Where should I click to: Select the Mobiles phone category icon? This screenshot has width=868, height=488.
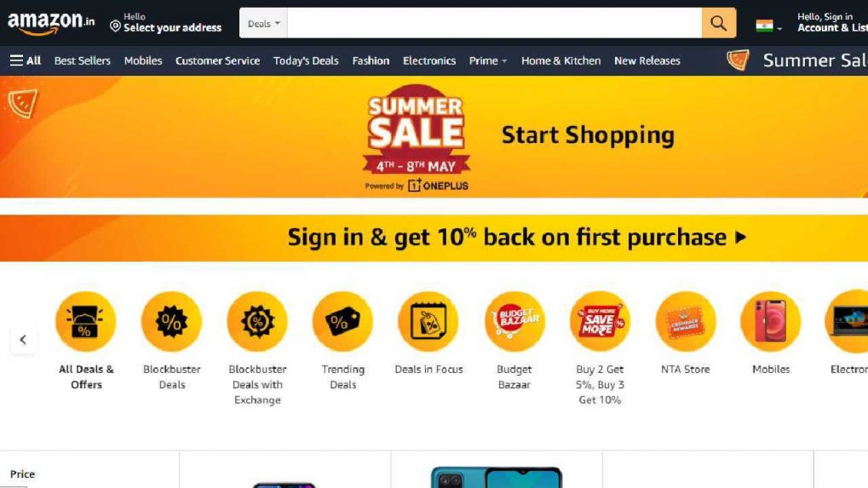pyautogui.click(x=771, y=322)
